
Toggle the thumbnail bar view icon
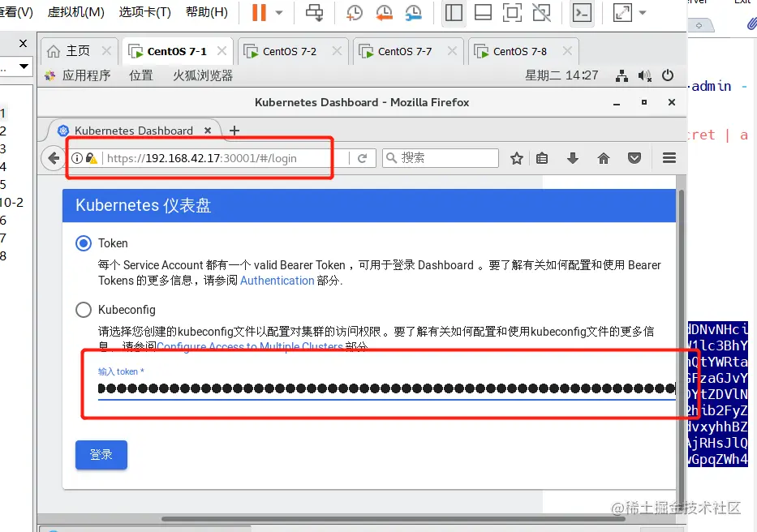coord(483,12)
